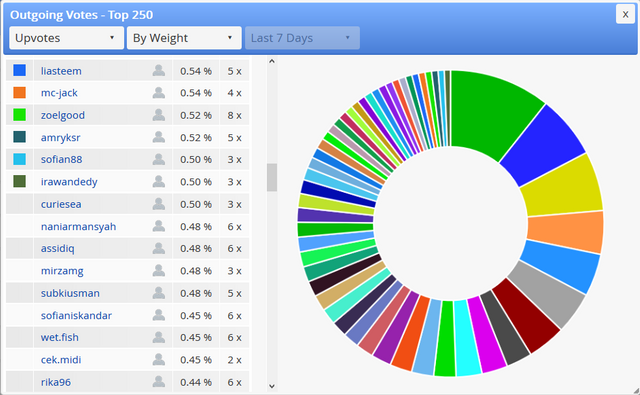Screen dimensions: 640x395
Task: Open liasteem account link
Action: pos(61,71)
